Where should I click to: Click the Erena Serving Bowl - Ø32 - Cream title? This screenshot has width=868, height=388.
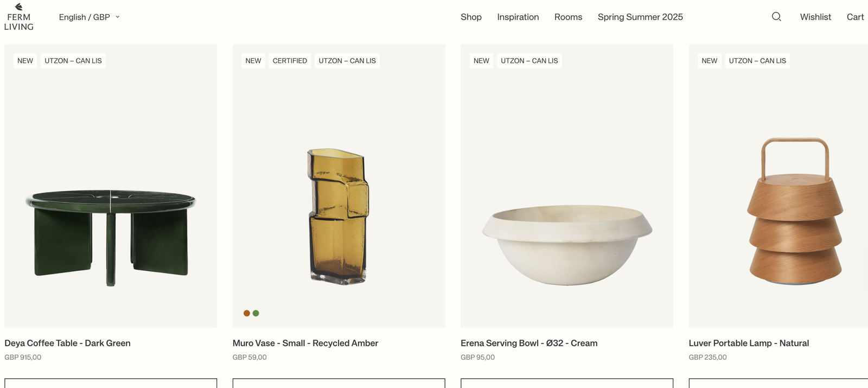pos(528,343)
